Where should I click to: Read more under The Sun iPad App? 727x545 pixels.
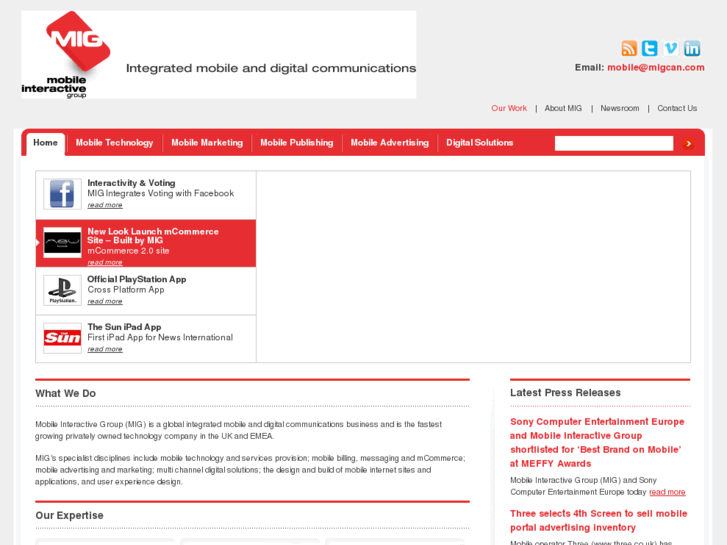(x=105, y=349)
